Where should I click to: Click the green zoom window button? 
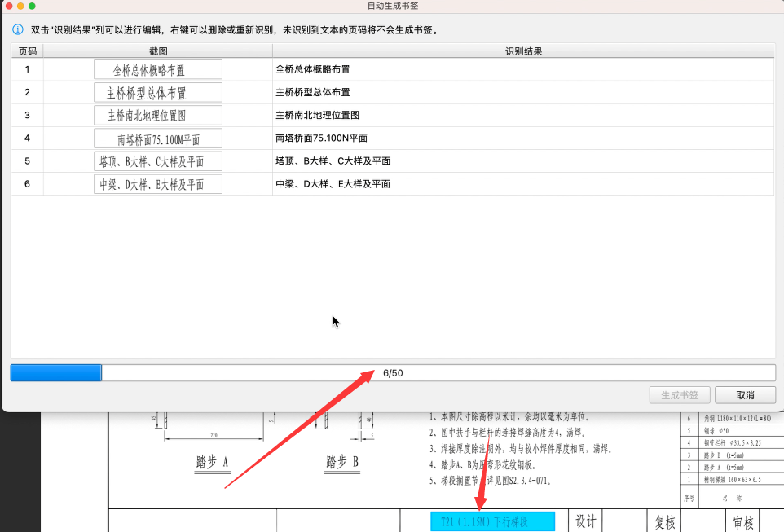pos(32,6)
